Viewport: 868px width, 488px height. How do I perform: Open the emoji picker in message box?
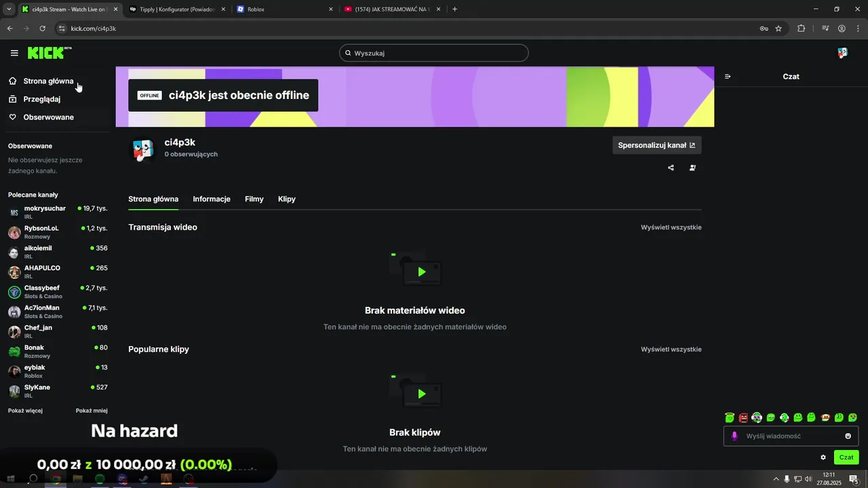pos(848,436)
